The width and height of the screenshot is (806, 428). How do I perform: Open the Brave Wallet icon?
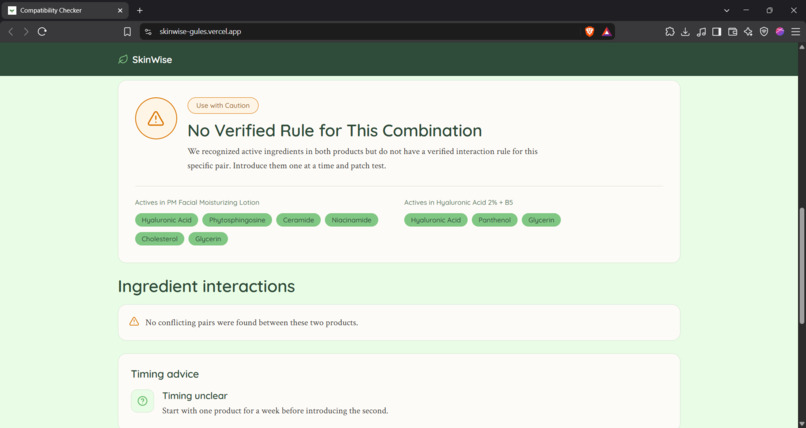pyautogui.click(x=732, y=32)
